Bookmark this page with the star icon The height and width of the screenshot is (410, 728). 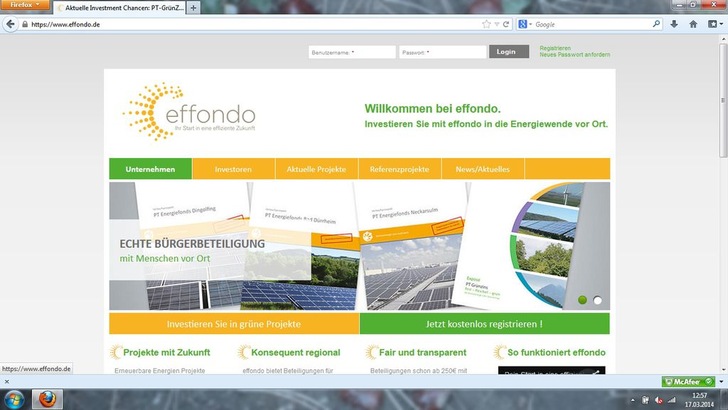pos(486,24)
